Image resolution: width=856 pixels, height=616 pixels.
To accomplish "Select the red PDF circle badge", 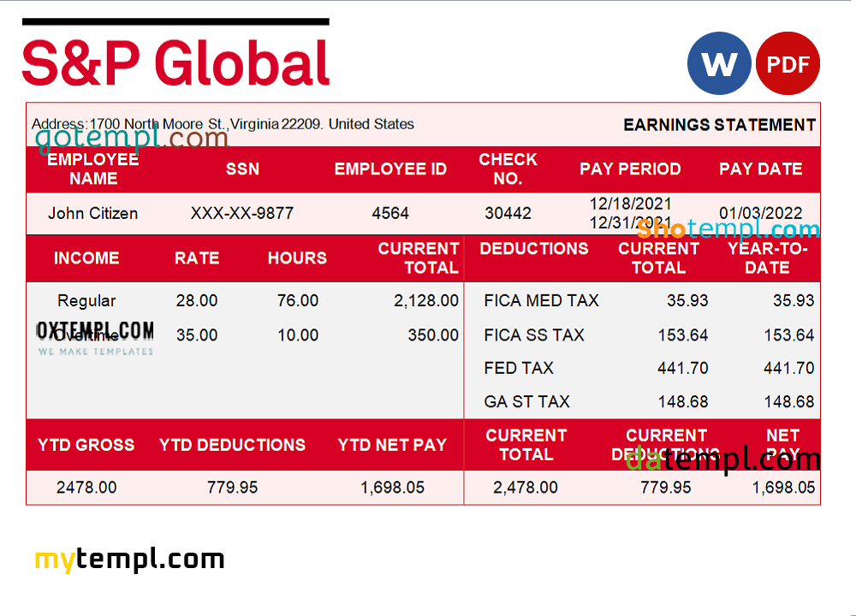I will tap(788, 63).
